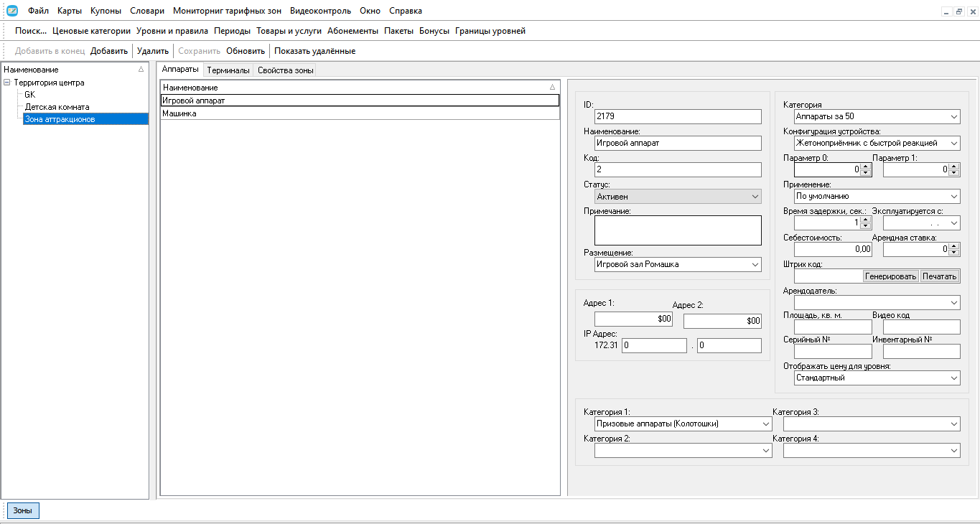The image size is (980, 524).
Task: Click the Печатать barcode button
Action: tap(940, 276)
